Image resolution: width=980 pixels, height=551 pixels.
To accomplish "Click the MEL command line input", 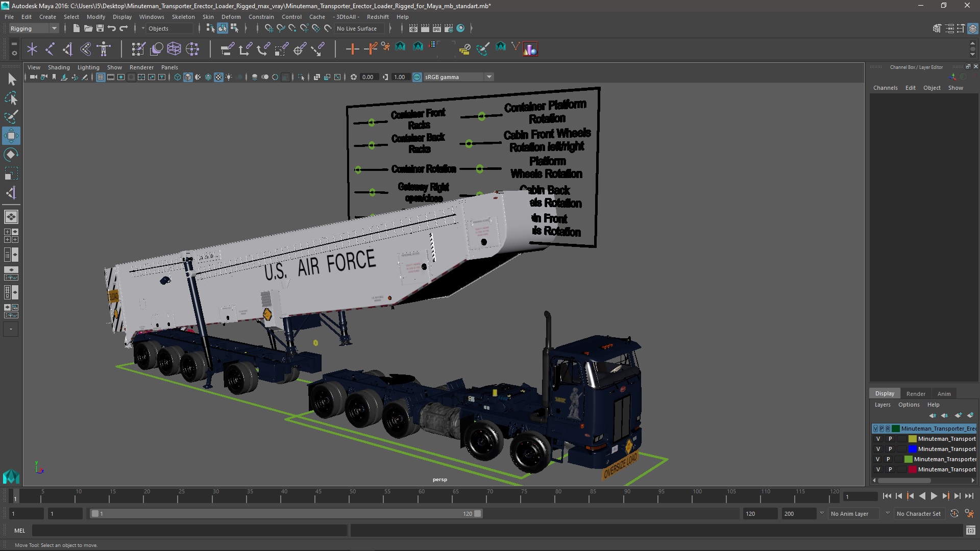I will pos(190,531).
